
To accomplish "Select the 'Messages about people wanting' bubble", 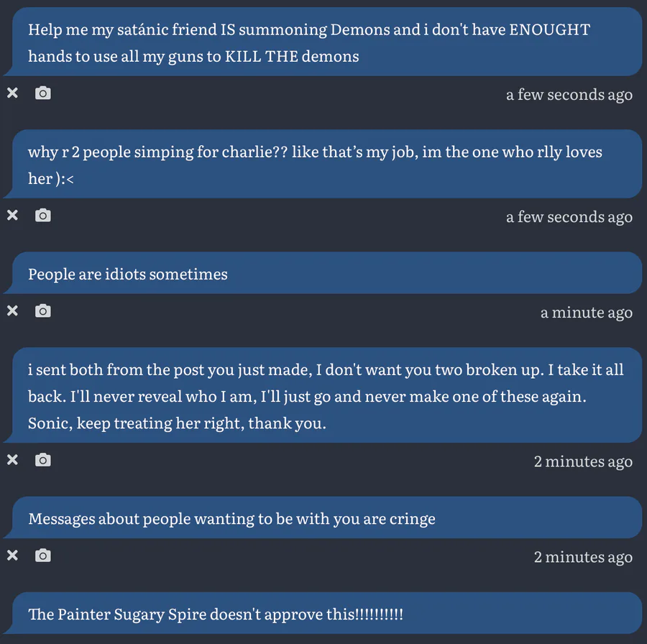I will [323, 518].
